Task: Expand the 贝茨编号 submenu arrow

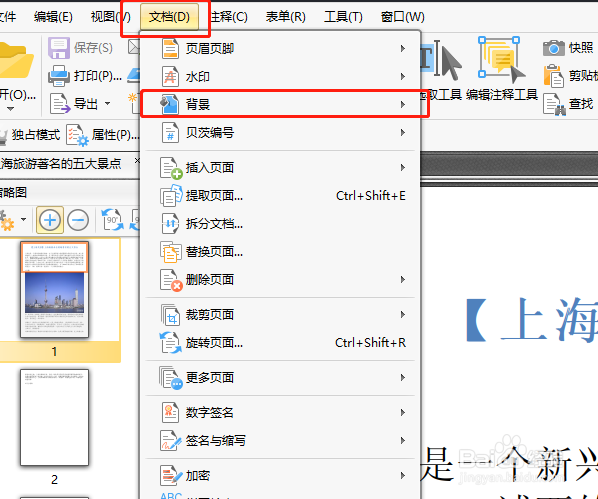Action: [403, 132]
